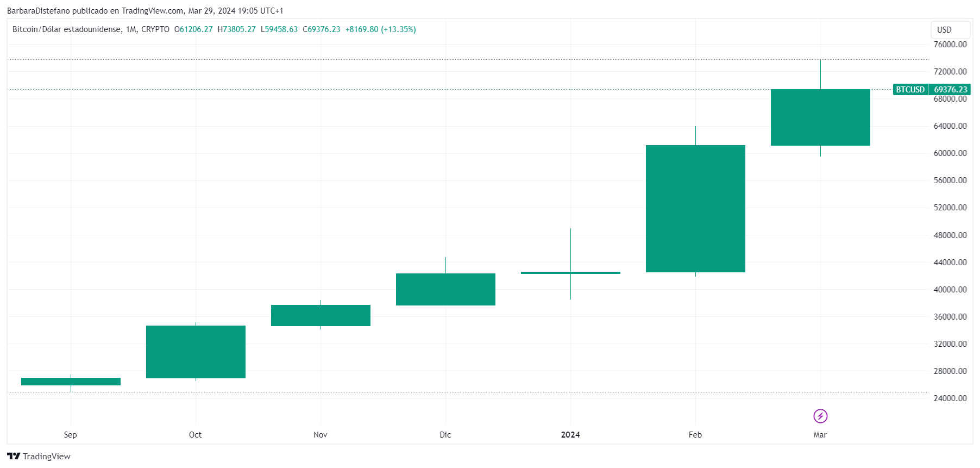Click the 52000.00 price axis label
The image size is (980, 468).
(x=950, y=208)
